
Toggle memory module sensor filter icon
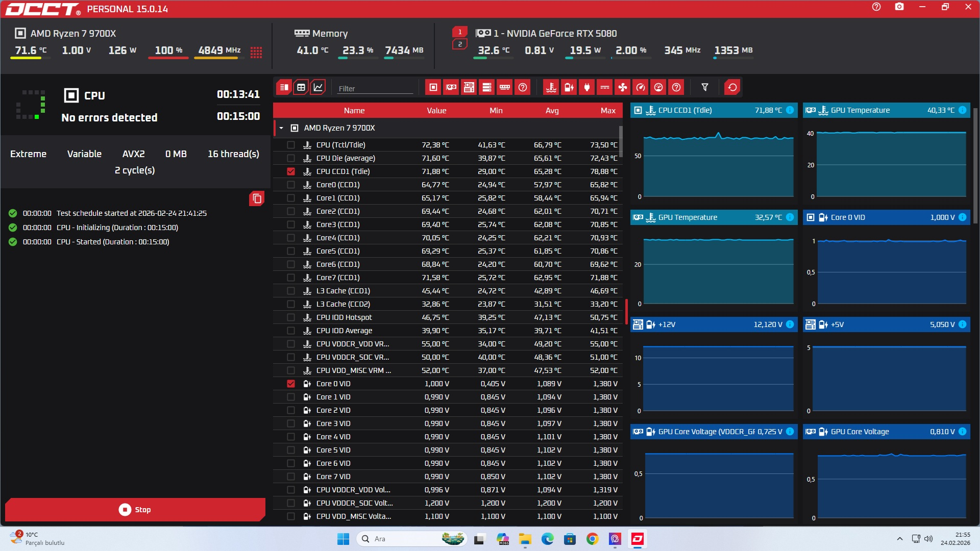(x=505, y=87)
